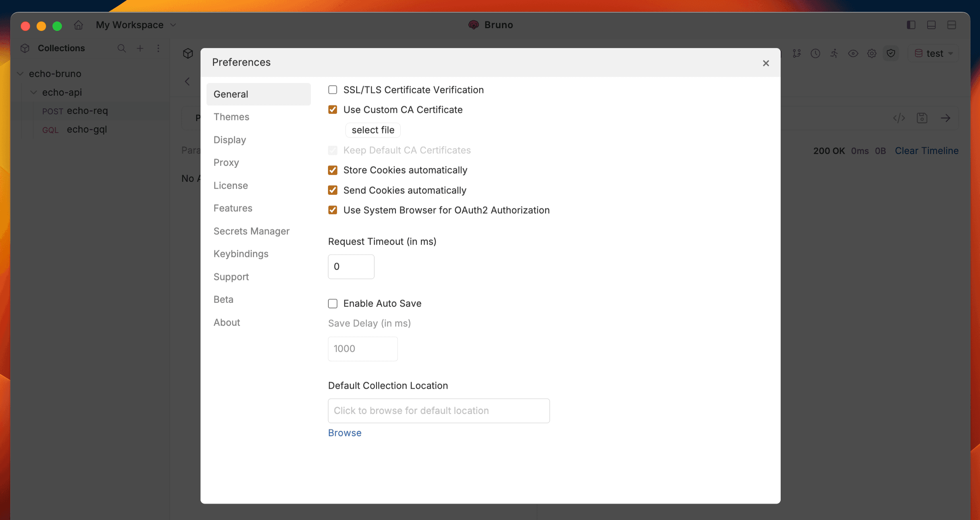This screenshot has height=520, width=980.
Task: Open the test environment dropdown
Action: coord(933,53)
